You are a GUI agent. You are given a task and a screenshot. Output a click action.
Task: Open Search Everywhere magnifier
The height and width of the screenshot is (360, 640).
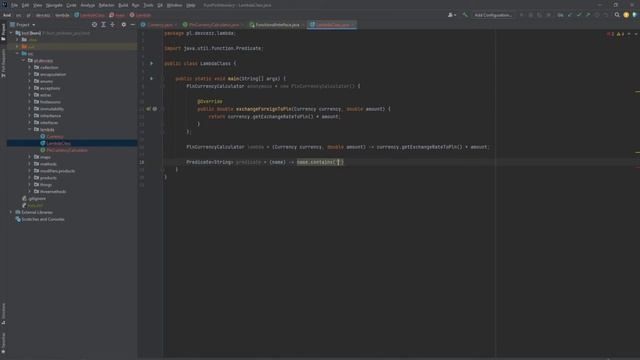coord(617,15)
